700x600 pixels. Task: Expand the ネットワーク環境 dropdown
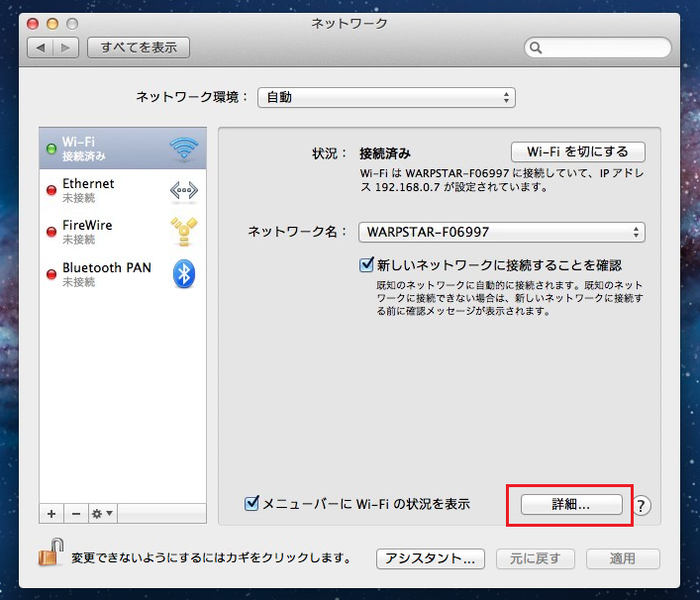click(386, 97)
